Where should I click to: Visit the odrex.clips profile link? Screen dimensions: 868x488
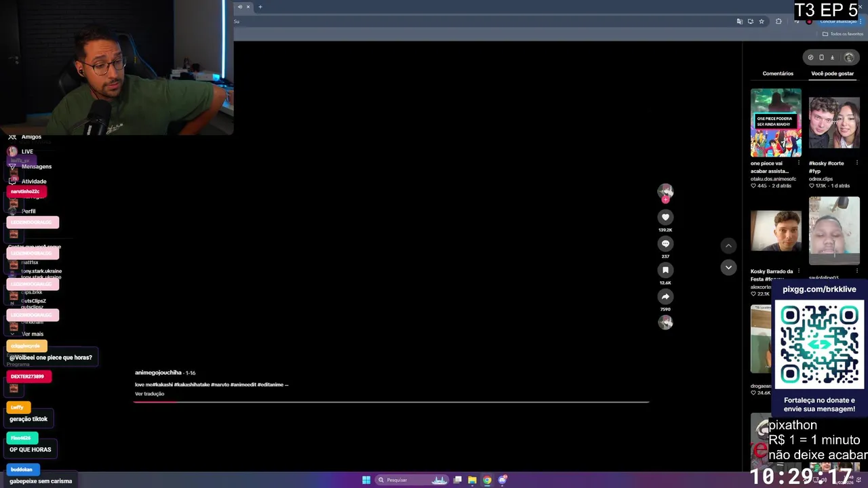(821, 179)
